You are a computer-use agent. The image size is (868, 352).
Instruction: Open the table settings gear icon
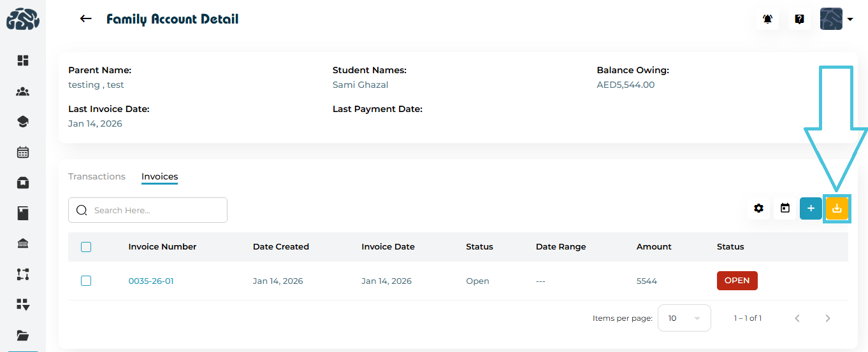coord(758,208)
